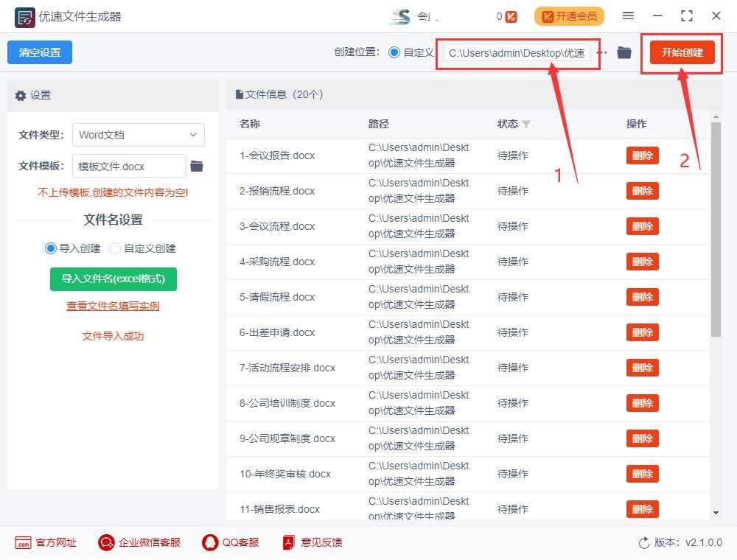
Task: Delete row 9-公司规章制度.docx
Action: pos(642,438)
